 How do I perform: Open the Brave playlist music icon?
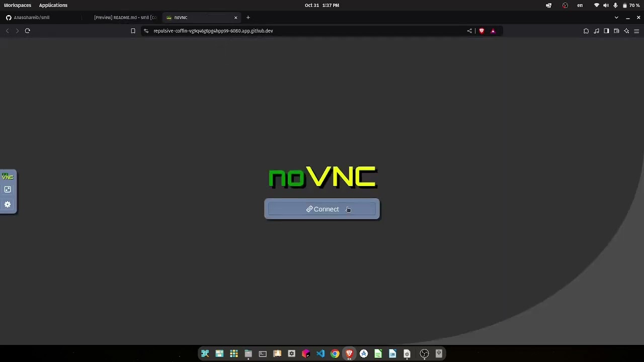(x=596, y=31)
